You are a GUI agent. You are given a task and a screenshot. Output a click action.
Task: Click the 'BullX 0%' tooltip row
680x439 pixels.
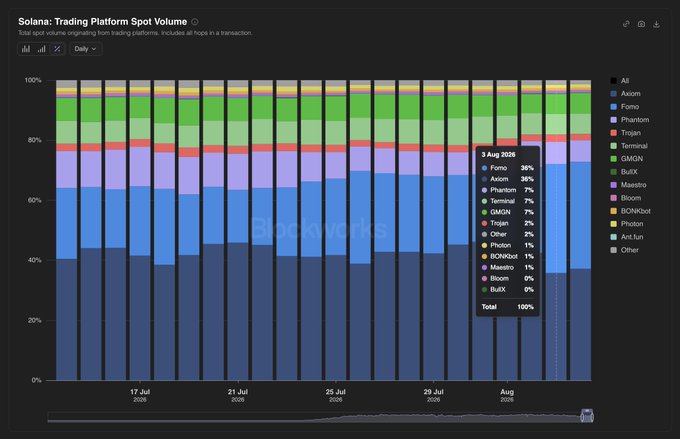[507, 289]
